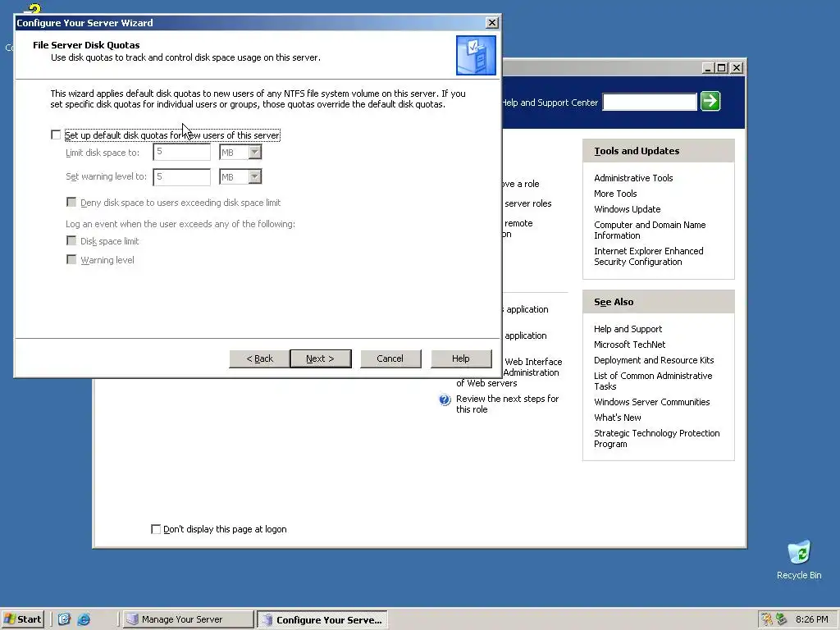840x630 pixels.
Task: Check the Disk space limit logging option
Action: [x=71, y=240]
